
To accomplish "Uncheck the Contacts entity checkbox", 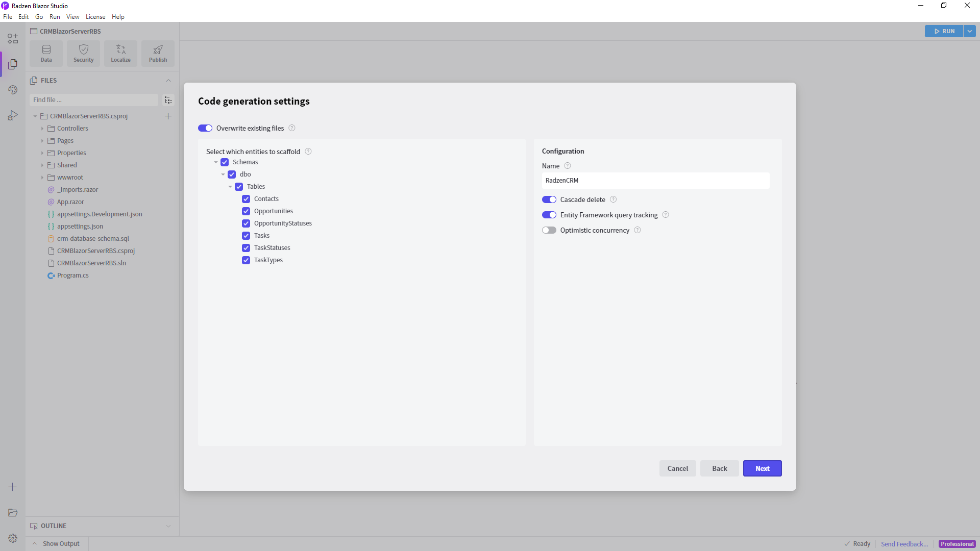I will pos(246,199).
